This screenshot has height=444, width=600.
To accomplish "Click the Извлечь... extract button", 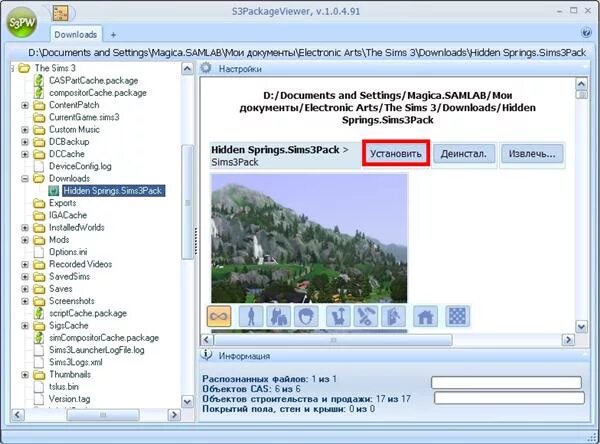I will point(532,153).
